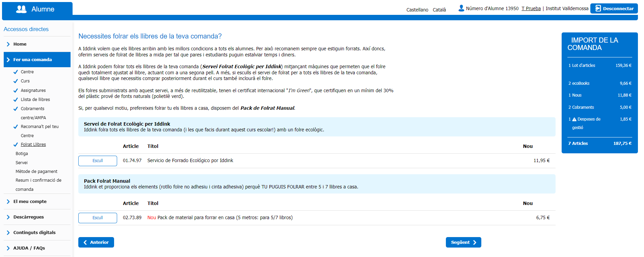Click the warning triangle icon by Despeses de gestió
The image size is (644, 257).
[x=574, y=119]
